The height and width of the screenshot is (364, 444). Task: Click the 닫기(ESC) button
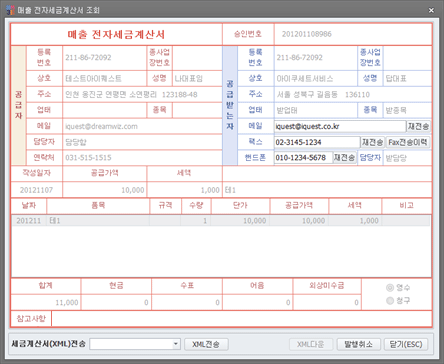point(406,344)
